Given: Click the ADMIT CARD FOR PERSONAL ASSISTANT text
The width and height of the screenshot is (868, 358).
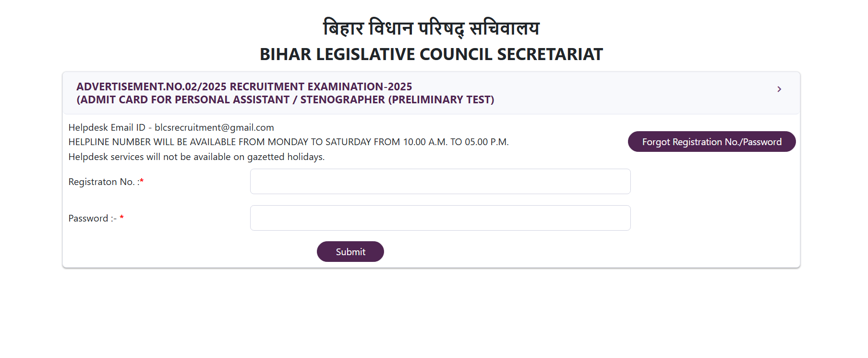Looking at the screenshot, I should [183, 100].
